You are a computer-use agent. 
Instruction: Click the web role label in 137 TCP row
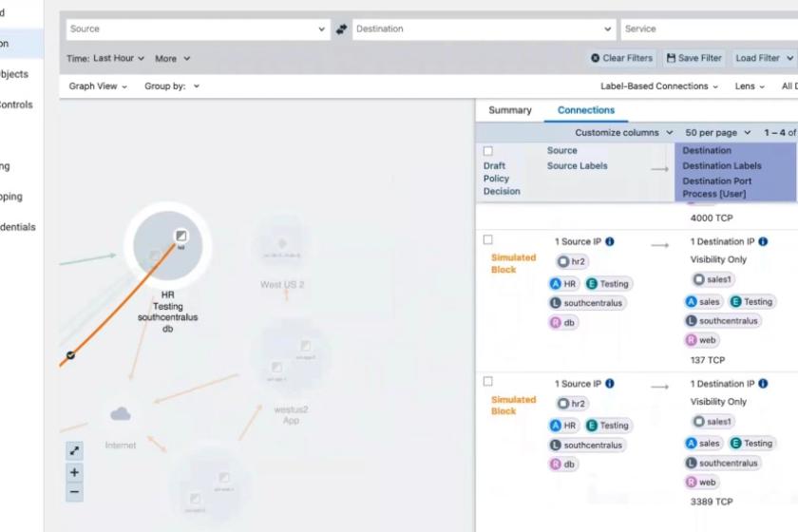(702, 340)
